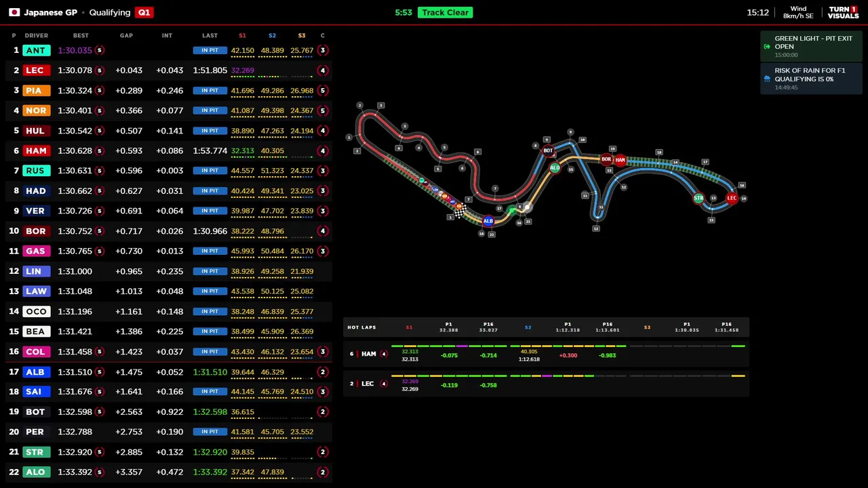
Task: Click the Q1 session badge
Action: coord(144,12)
